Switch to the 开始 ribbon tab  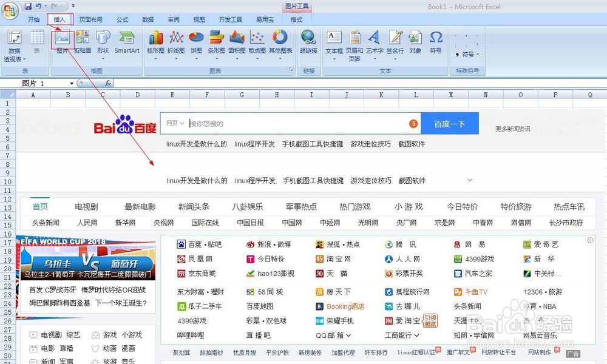pos(35,19)
